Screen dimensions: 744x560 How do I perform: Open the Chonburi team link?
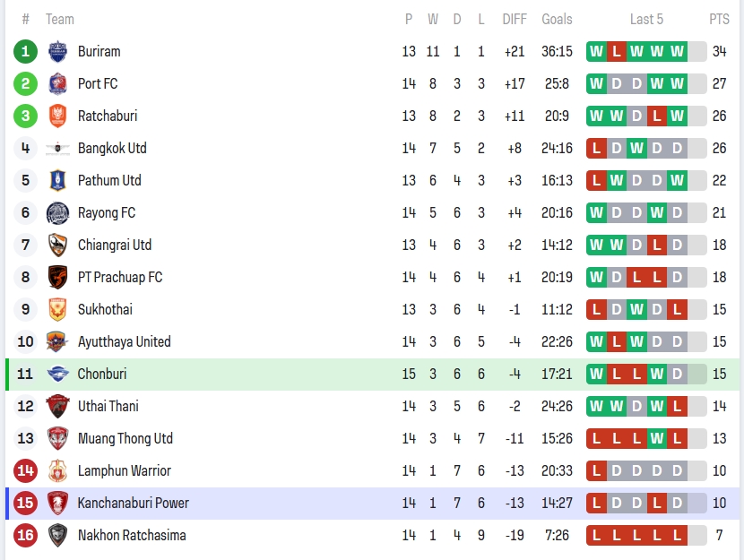tap(102, 374)
